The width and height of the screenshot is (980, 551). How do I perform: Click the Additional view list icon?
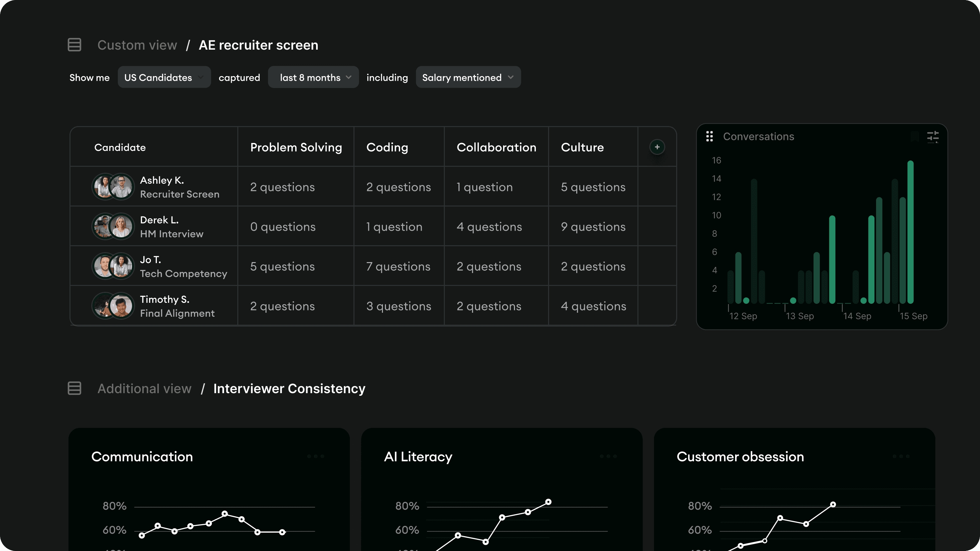pos(74,388)
